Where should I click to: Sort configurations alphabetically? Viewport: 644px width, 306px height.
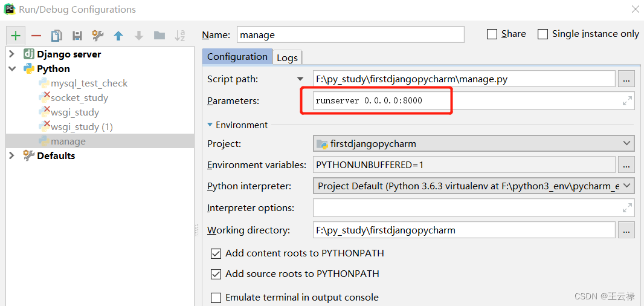point(180,36)
